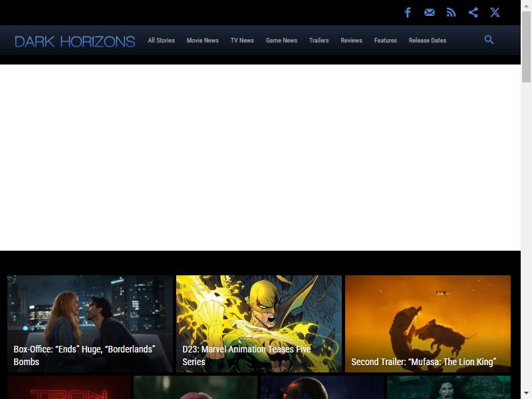The height and width of the screenshot is (399, 532).
Task: Click the page vertical scrollbar thumb
Action: pyautogui.click(x=526, y=47)
